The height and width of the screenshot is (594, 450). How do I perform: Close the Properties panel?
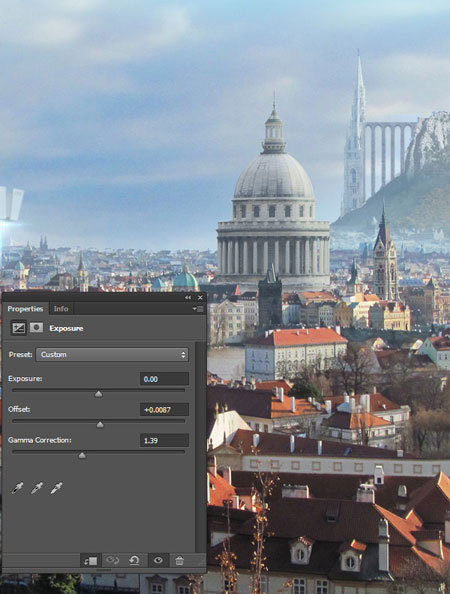click(200, 298)
